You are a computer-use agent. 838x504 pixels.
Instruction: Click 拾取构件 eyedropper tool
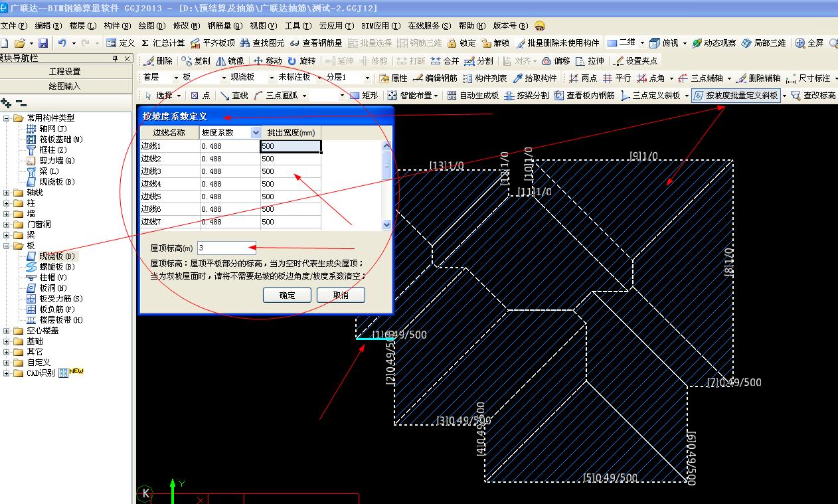click(535, 78)
